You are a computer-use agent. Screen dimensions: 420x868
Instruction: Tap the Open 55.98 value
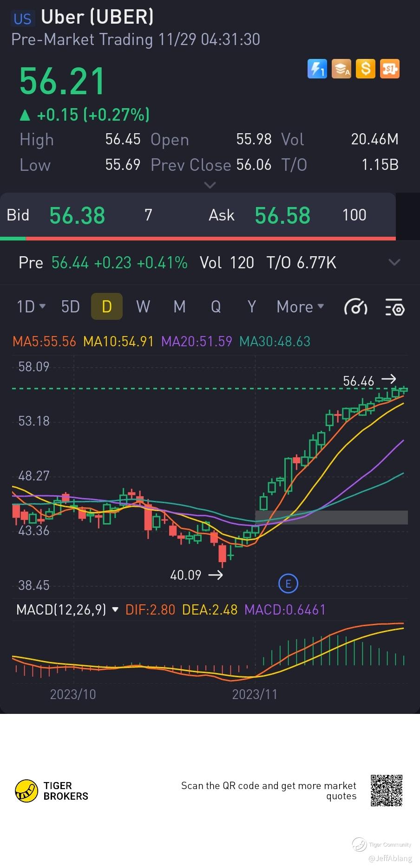point(254,139)
